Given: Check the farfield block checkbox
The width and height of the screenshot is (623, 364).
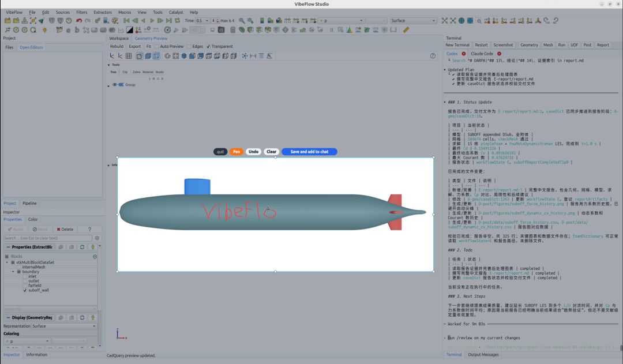Looking at the screenshot, I should [25, 286].
